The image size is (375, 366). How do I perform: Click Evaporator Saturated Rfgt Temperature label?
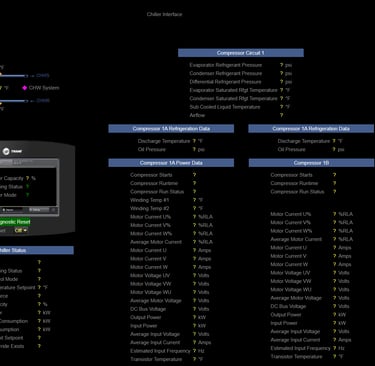pyautogui.click(x=233, y=90)
